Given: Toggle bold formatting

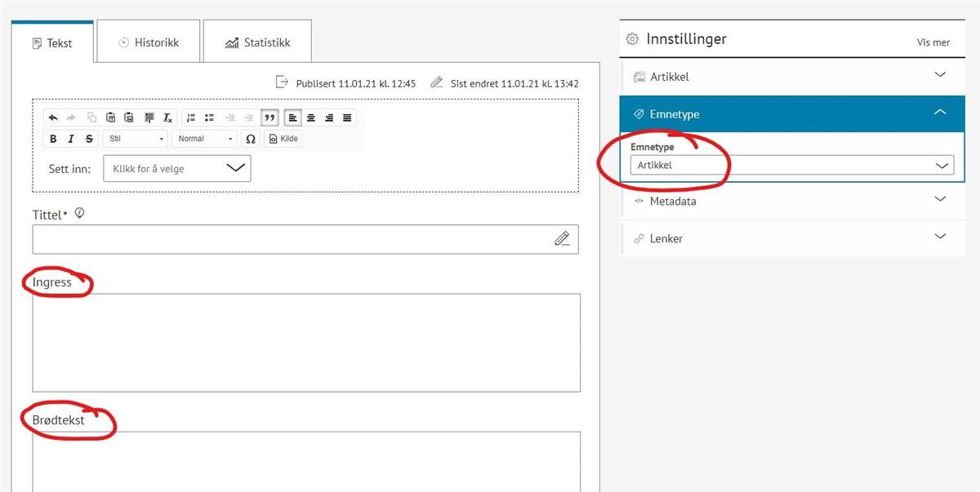Looking at the screenshot, I should pyautogui.click(x=53, y=139).
